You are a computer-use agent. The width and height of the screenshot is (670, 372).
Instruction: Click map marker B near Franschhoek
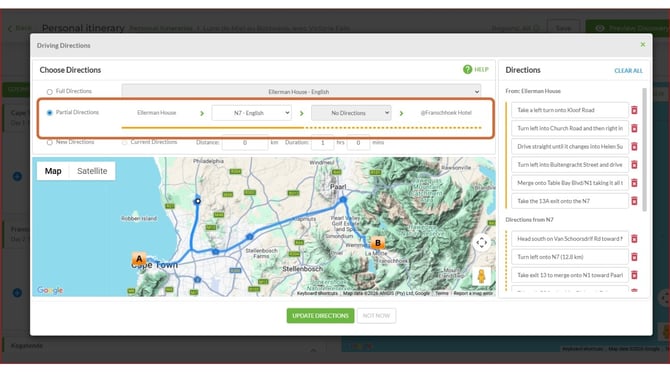(378, 243)
